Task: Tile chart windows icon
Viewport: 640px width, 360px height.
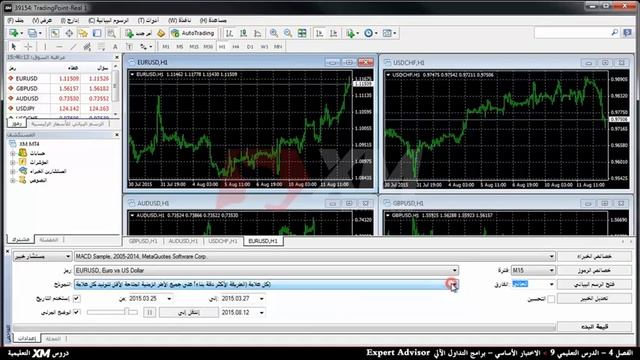Action: click(x=302, y=33)
